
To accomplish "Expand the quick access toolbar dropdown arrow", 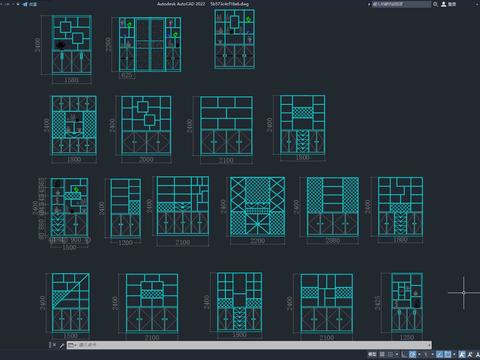I will (x=18, y=4).
